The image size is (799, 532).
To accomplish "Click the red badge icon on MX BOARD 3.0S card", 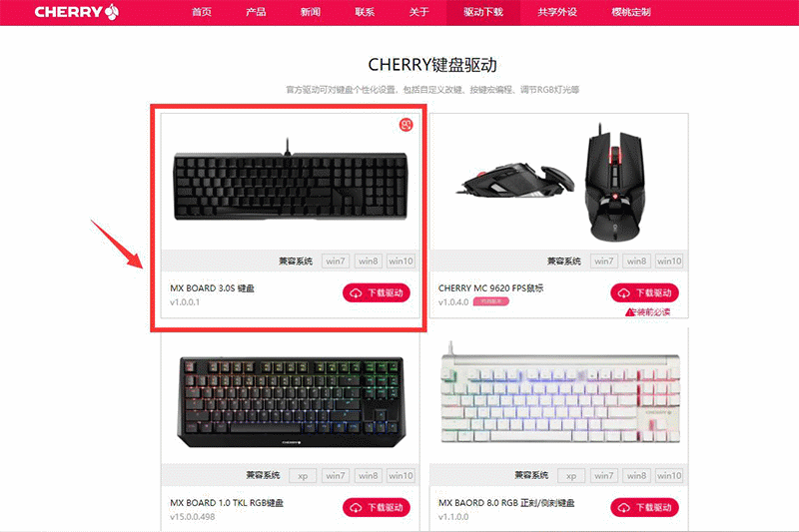I will 405,124.
